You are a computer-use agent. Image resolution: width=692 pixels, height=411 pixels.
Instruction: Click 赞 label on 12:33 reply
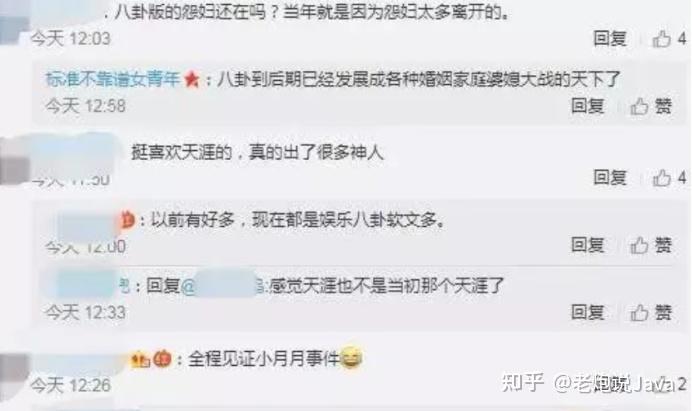tap(663, 313)
